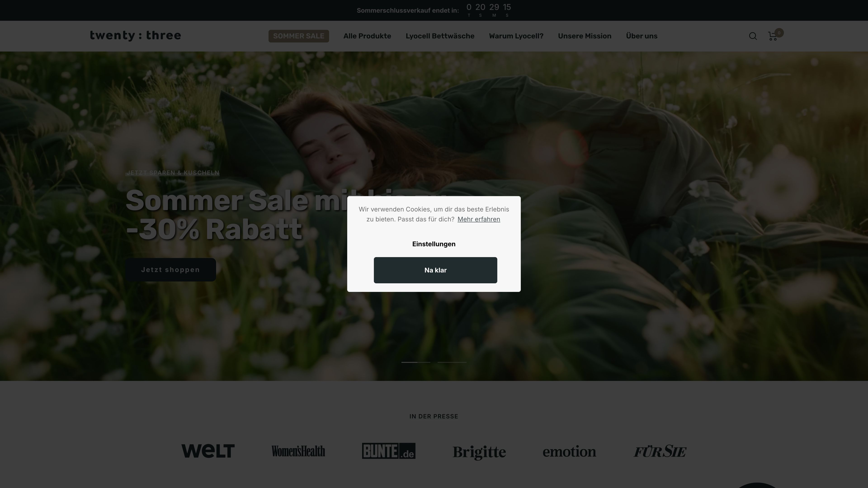The height and width of the screenshot is (488, 868).
Task: Open the shopping cart
Action: 772,36
